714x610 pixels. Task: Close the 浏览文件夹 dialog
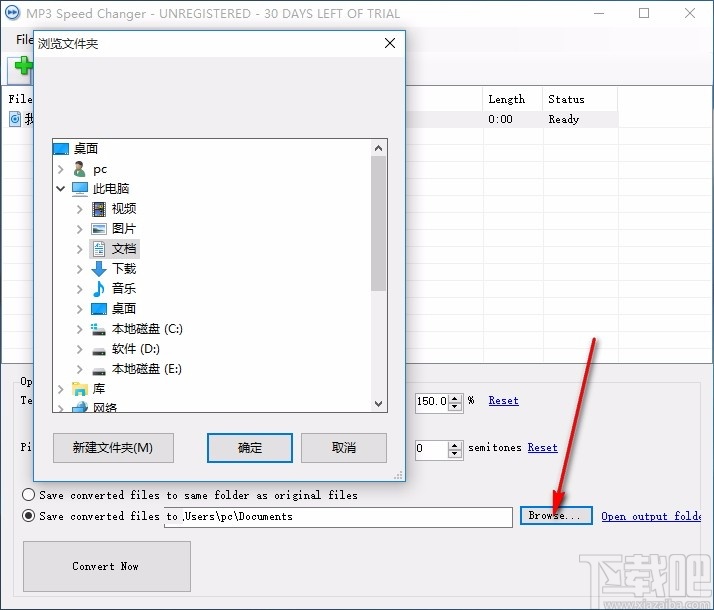[x=390, y=43]
